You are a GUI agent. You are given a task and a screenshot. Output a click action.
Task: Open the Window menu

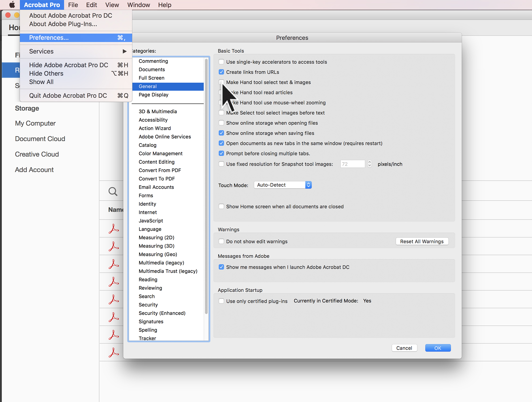[138, 5]
